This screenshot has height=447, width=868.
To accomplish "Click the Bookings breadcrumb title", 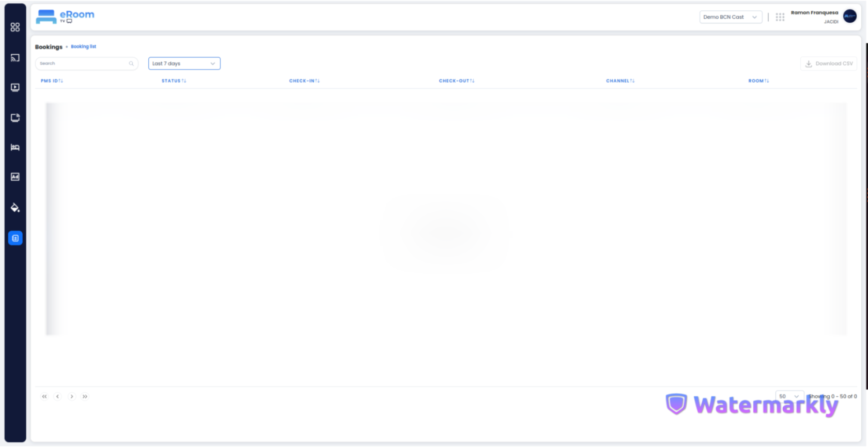I will click(x=49, y=47).
